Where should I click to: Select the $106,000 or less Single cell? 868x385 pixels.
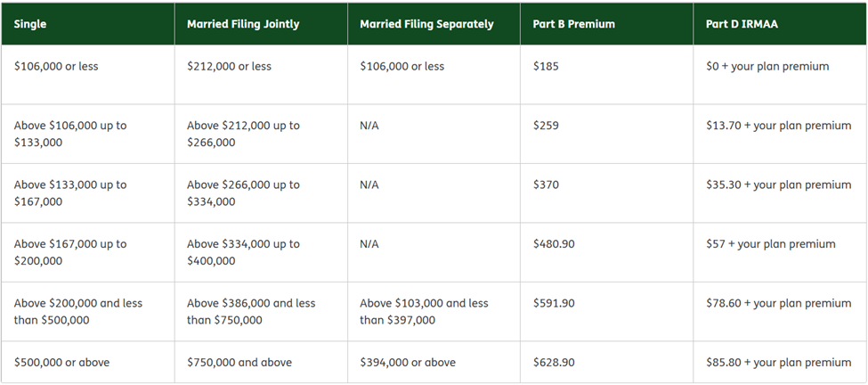pyautogui.click(x=56, y=67)
